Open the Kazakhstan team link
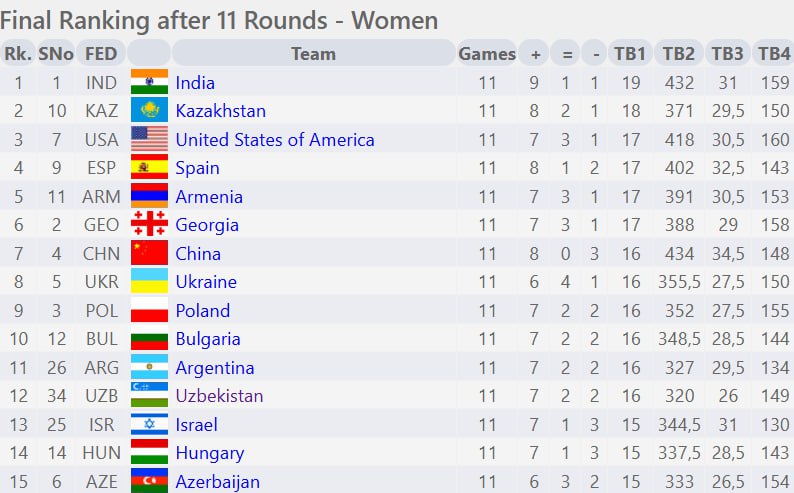The height and width of the screenshot is (493, 794). coord(220,111)
